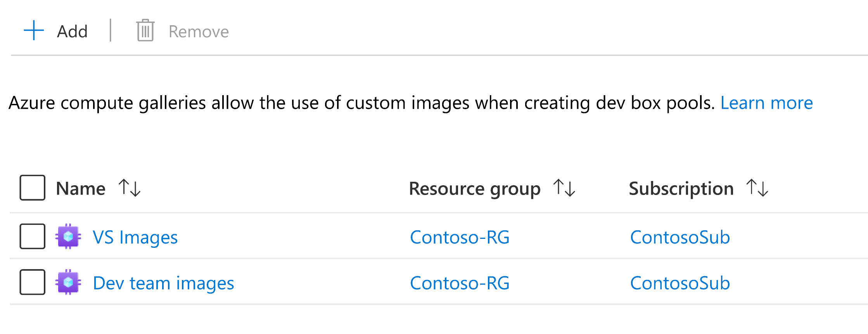The image size is (868, 334).
Task: Toggle the select-all checkbox in header
Action: [32, 188]
